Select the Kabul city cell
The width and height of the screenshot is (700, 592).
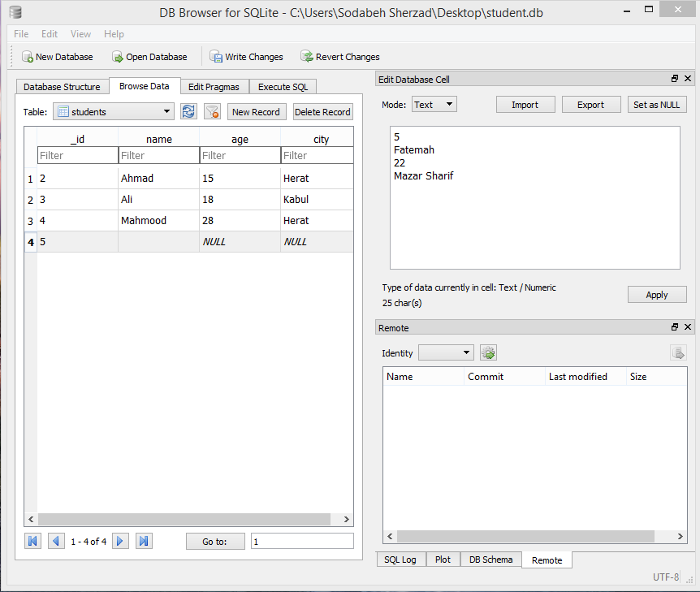[317, 200]
